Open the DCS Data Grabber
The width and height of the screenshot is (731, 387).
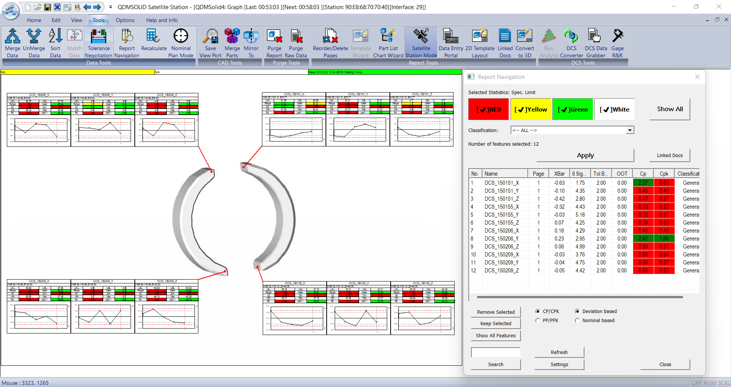click(x=596, y=43)
